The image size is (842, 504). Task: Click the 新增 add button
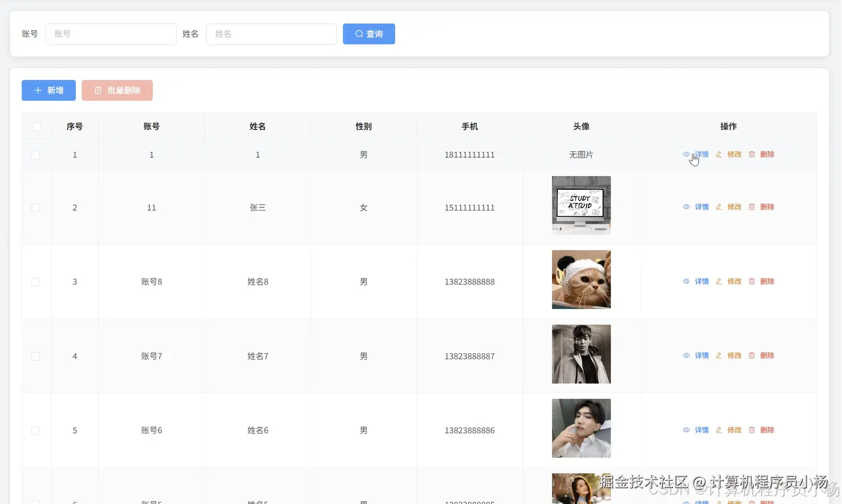click(x=49, y=90)
